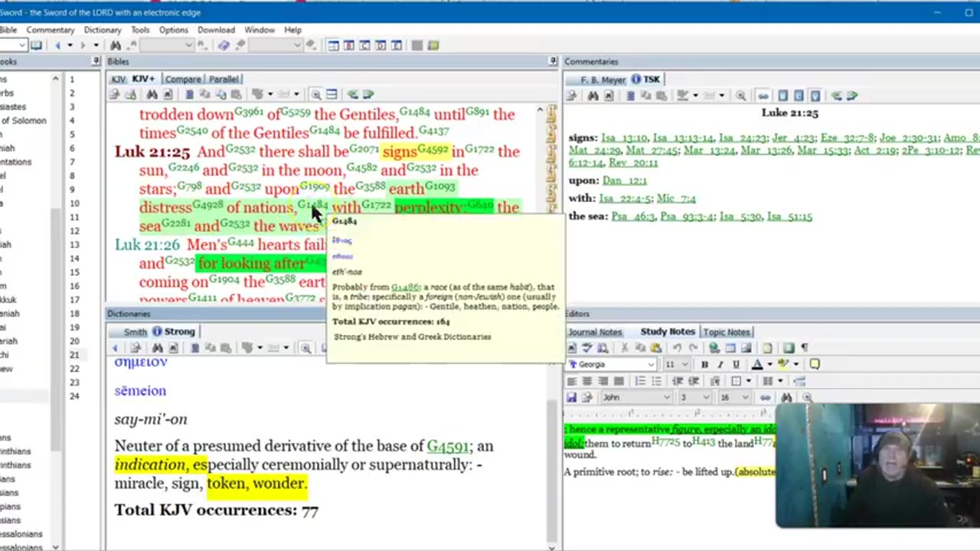Open main toolbar binoculars search icon
The image size is (980, 551).
point(115,45)
